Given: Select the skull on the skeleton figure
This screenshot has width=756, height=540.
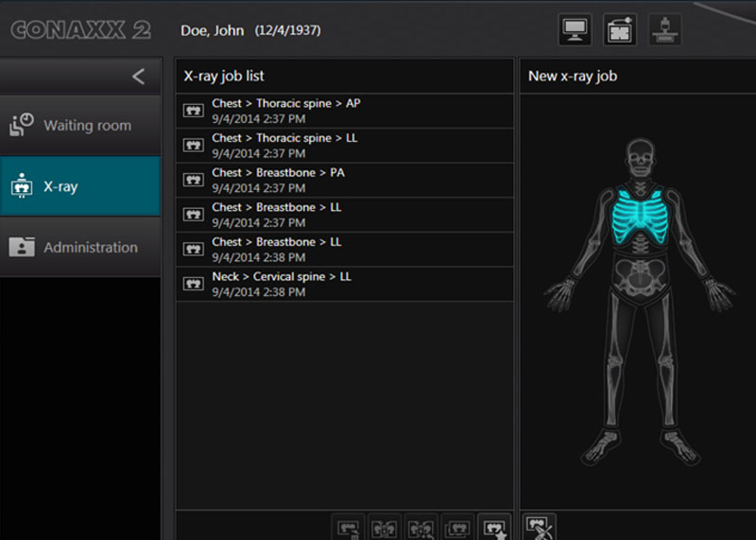Looking at the screenshot, I should (640, 158).
